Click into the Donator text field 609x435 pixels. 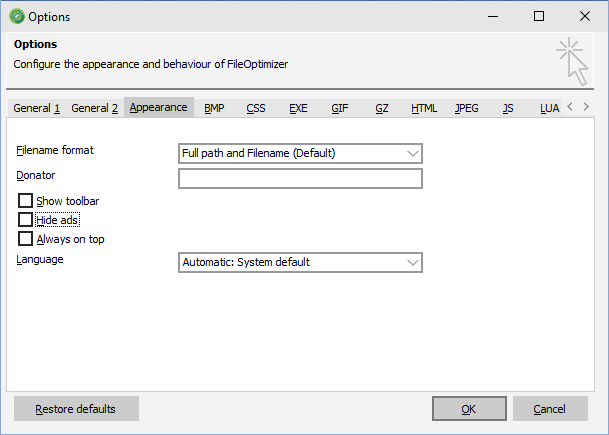coord(300,179)
